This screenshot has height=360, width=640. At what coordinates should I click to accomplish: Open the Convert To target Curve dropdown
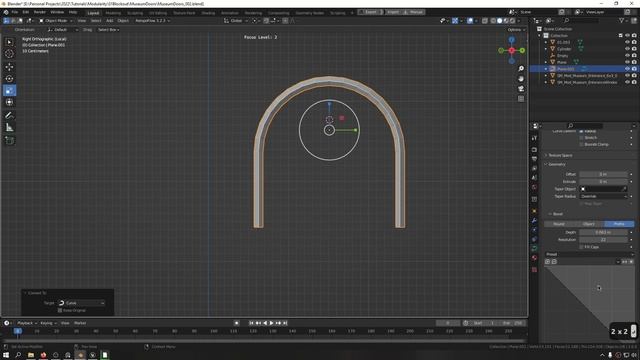(x=81, y=303)
